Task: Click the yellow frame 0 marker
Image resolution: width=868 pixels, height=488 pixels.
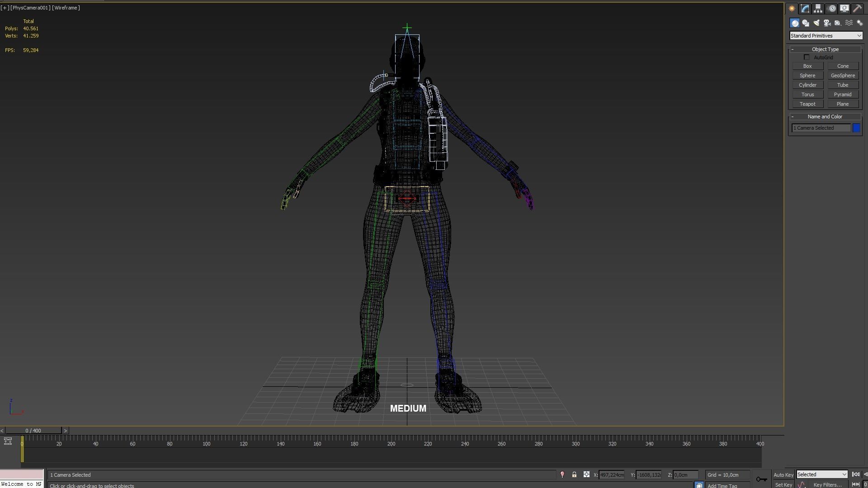Action: click(x=22, y=450)
